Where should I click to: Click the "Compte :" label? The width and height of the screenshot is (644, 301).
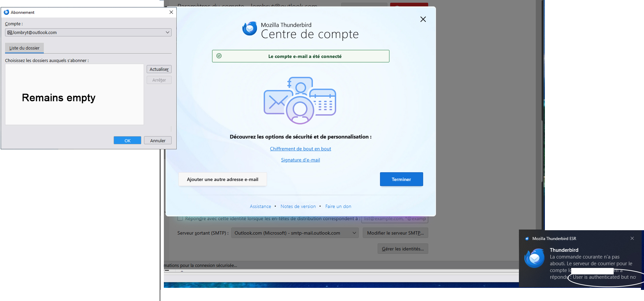click(14, 24)
